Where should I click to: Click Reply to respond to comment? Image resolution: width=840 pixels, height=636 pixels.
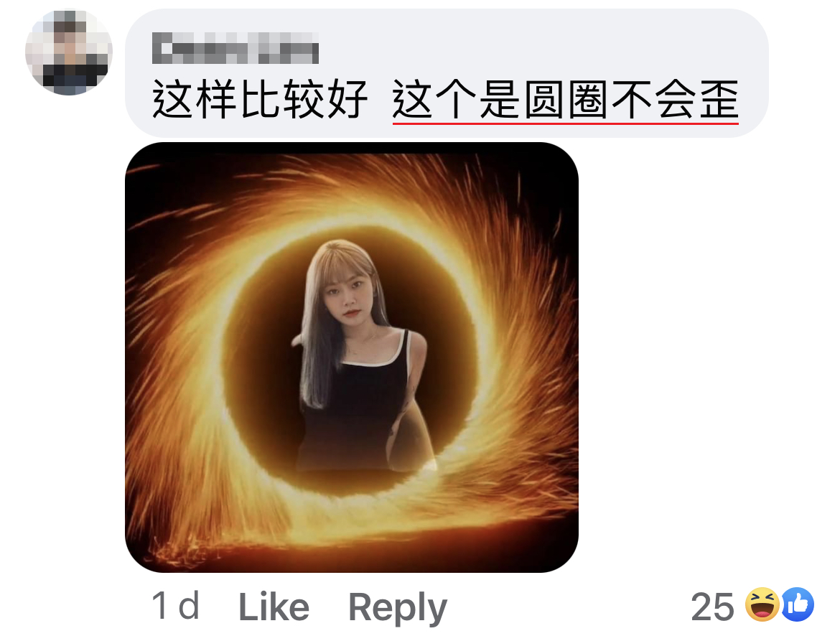pyautogui.click(x=398, y=608)
